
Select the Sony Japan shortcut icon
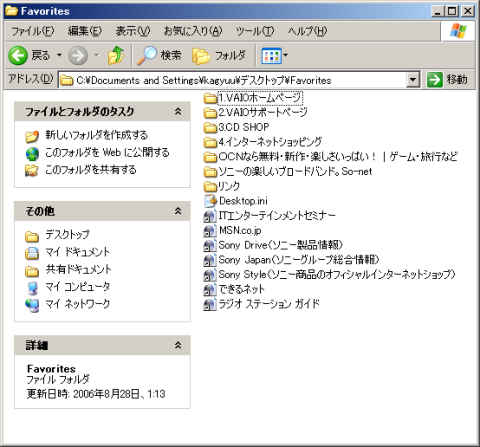210,260
